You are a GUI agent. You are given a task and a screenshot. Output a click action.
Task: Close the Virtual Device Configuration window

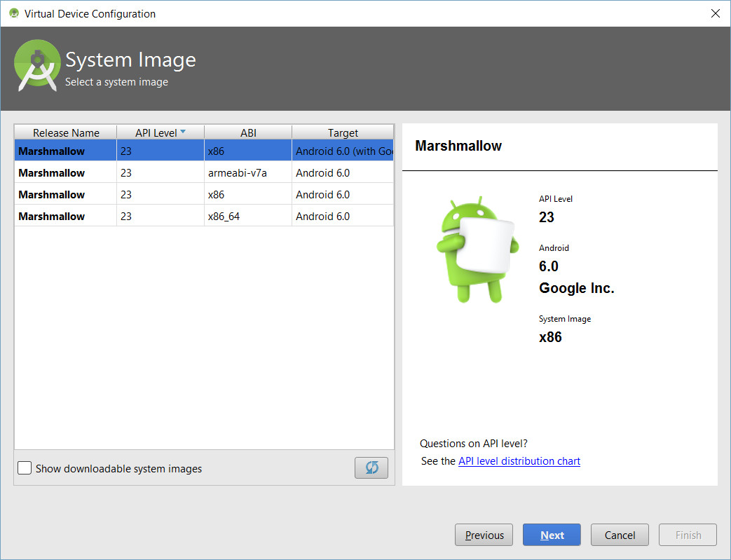pyautogui.click(x=715, y=13)
